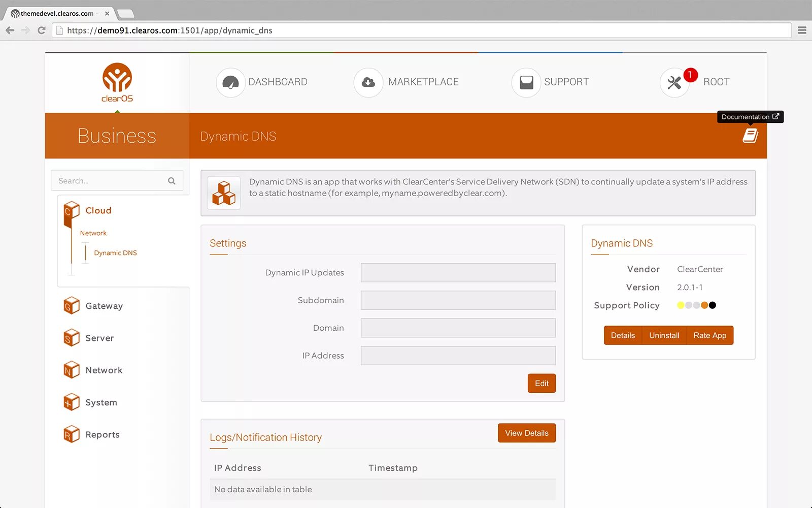Viewport: 812px width, 508px height.
Task: Open the Chrome hamburger menu
Action: tap(802, 30)
